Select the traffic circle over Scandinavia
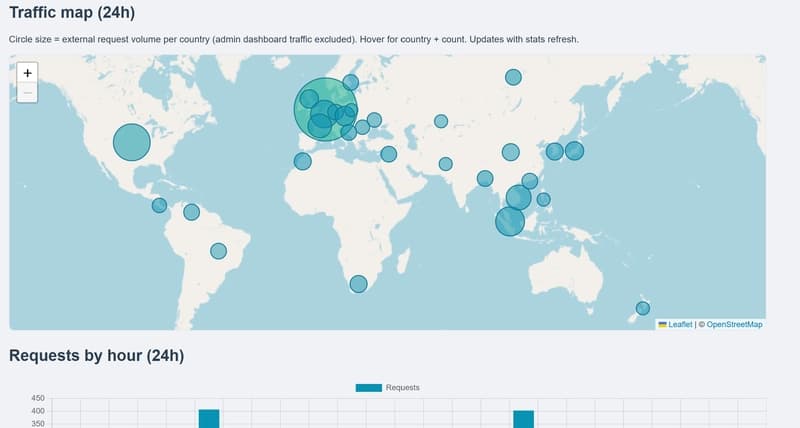The width and height of the screenshot is (800, 428). (x=351, y=82)
